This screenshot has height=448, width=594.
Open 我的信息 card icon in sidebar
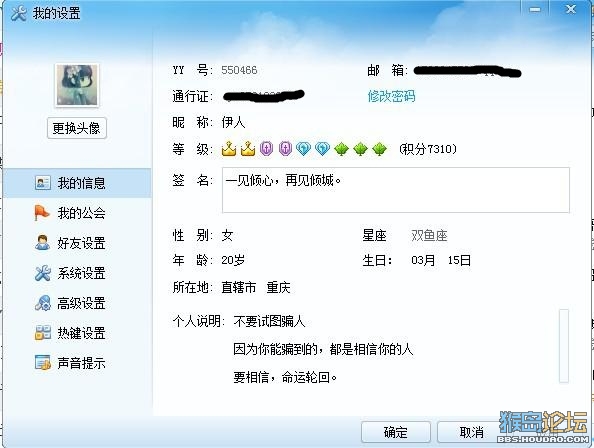coord(43,183)
